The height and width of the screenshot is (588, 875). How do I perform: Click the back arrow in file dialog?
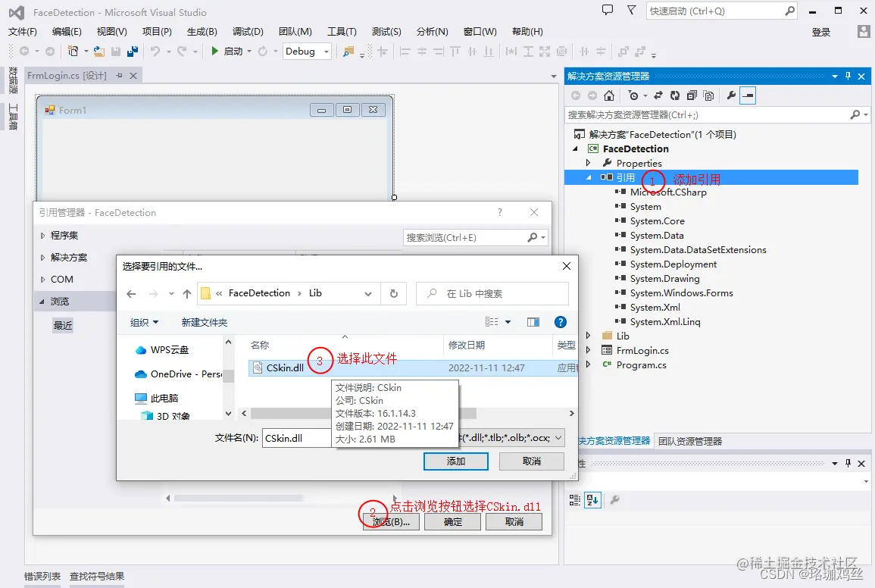coord(131,294)
